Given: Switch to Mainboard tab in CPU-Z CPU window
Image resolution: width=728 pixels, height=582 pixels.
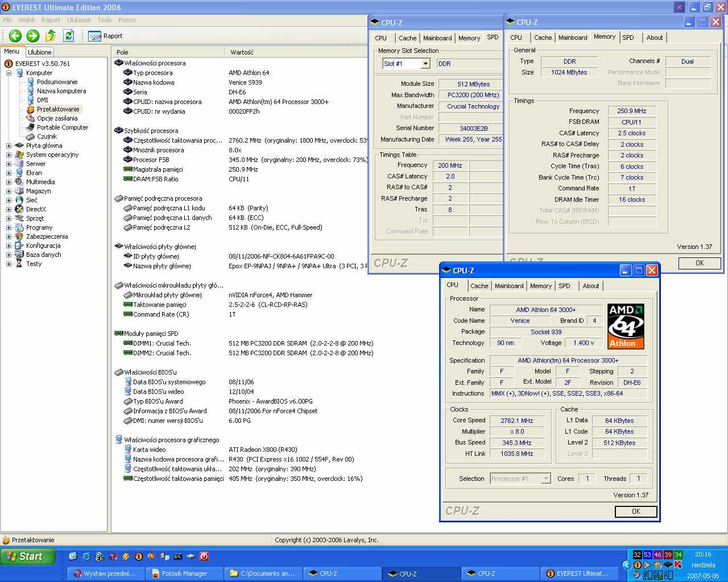Looking at the screenshot, I should click(509, 286).
